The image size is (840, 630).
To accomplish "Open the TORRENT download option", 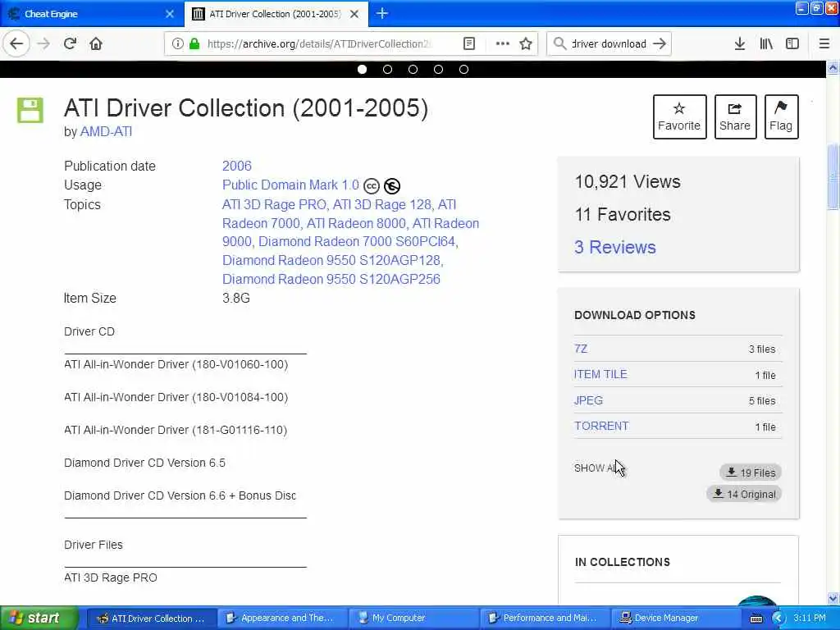I will 601,426.
